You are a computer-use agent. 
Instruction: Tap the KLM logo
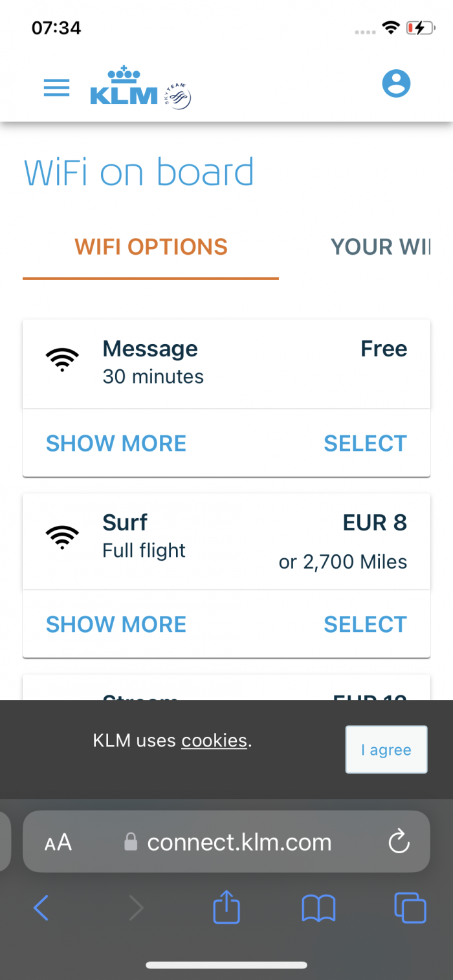tap(140, 87)
